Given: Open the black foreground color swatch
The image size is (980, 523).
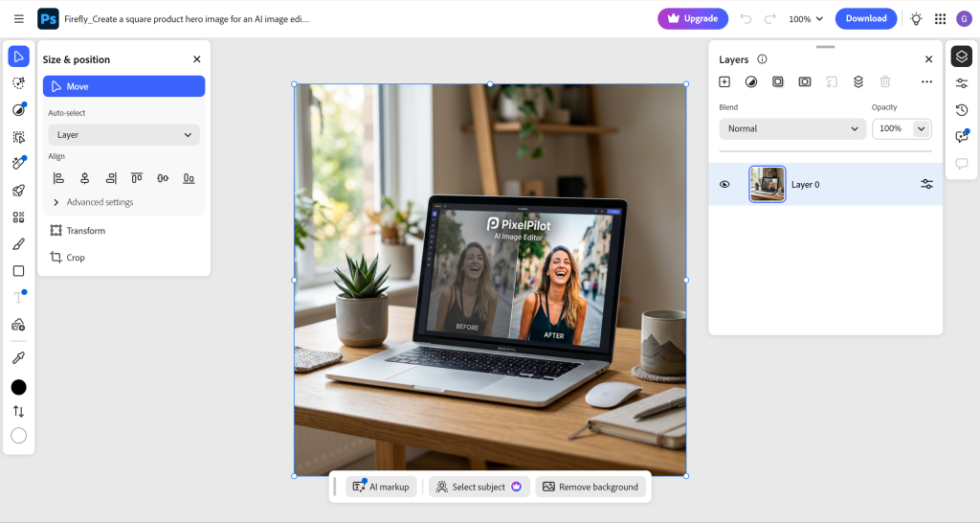Looking at the screenshot, I should click(x=19, y=387).
